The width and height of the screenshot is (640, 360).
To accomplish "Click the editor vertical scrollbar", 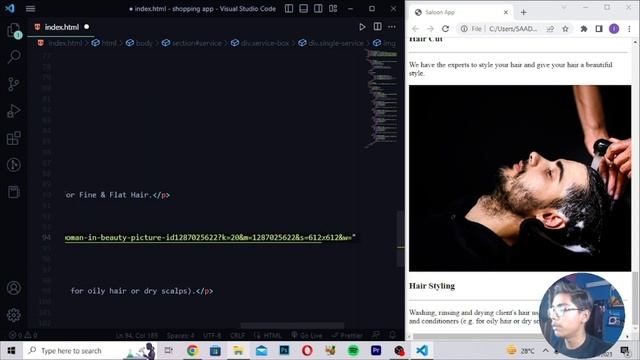I will coord(400,239).
